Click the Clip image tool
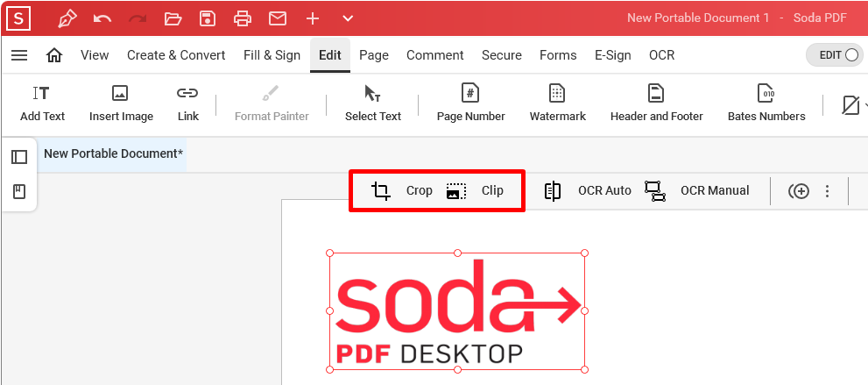The image size is (868, 385). tap(475, 190)
